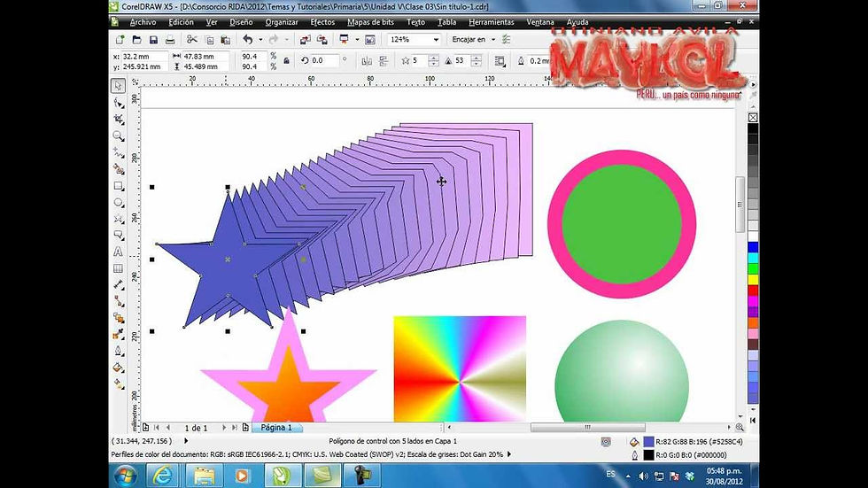The width and height of the screenshot is (868, 488).
Task: Open the Mapas de bits menu
Action: [370, 22]
